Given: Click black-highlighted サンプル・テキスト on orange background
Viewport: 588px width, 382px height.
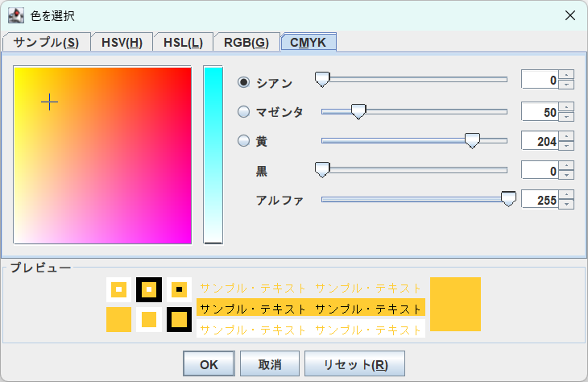Looking at the screenshot, I should [x=311, y=309].
